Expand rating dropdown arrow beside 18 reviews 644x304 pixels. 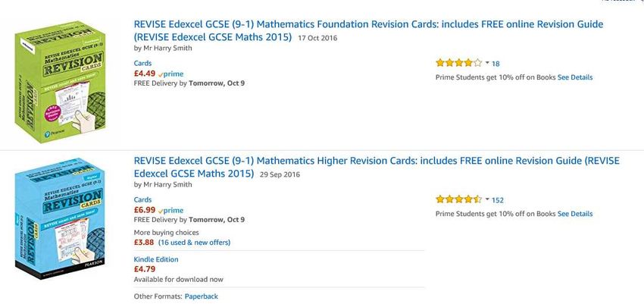(487, 63)
